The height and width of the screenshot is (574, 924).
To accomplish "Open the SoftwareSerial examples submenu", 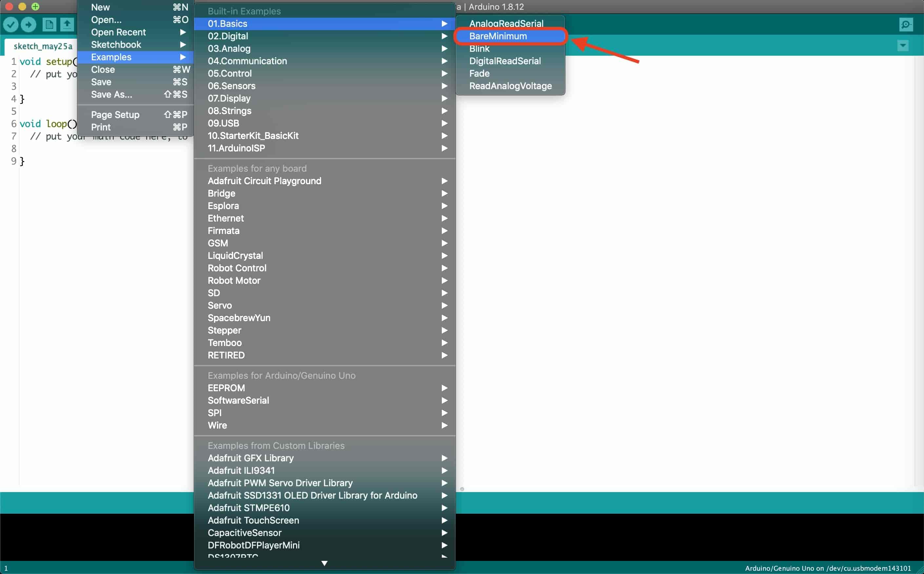I will [x=325, y=400].
